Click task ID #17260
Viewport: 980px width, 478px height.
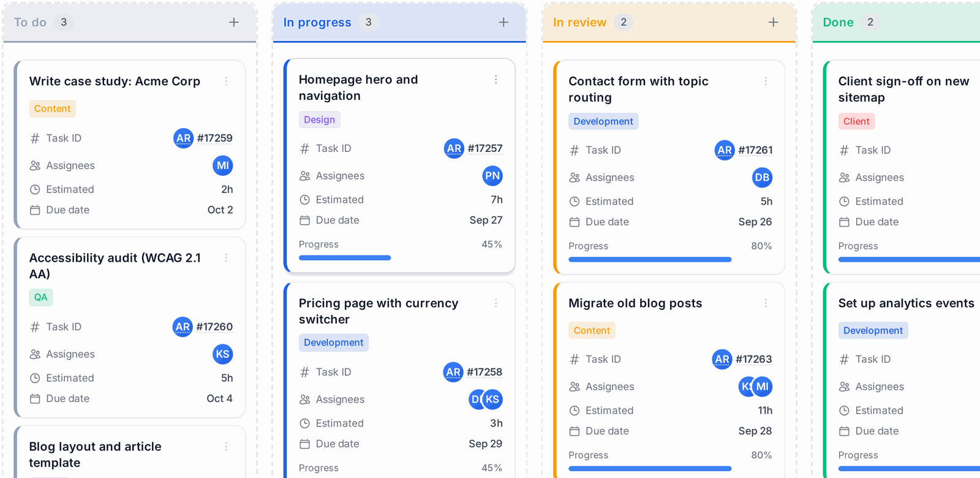214,327
